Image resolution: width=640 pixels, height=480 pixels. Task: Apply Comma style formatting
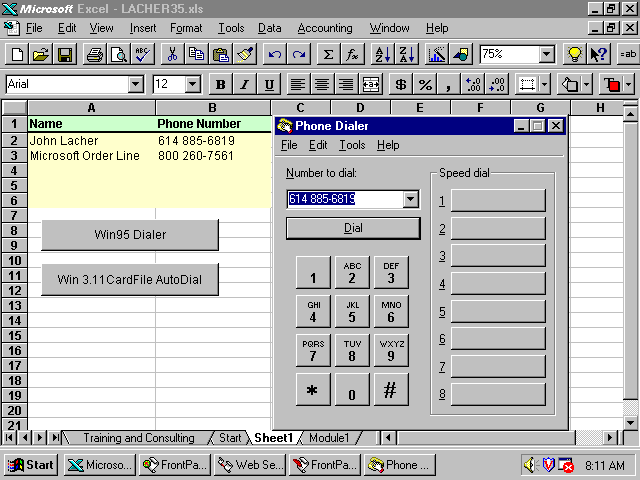448,84
